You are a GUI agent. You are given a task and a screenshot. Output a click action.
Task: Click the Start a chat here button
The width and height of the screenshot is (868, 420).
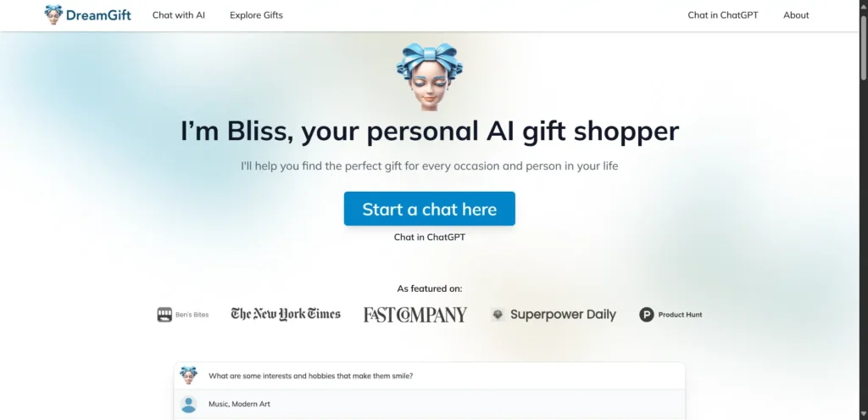pyautogui.click(x=430, y=209)
